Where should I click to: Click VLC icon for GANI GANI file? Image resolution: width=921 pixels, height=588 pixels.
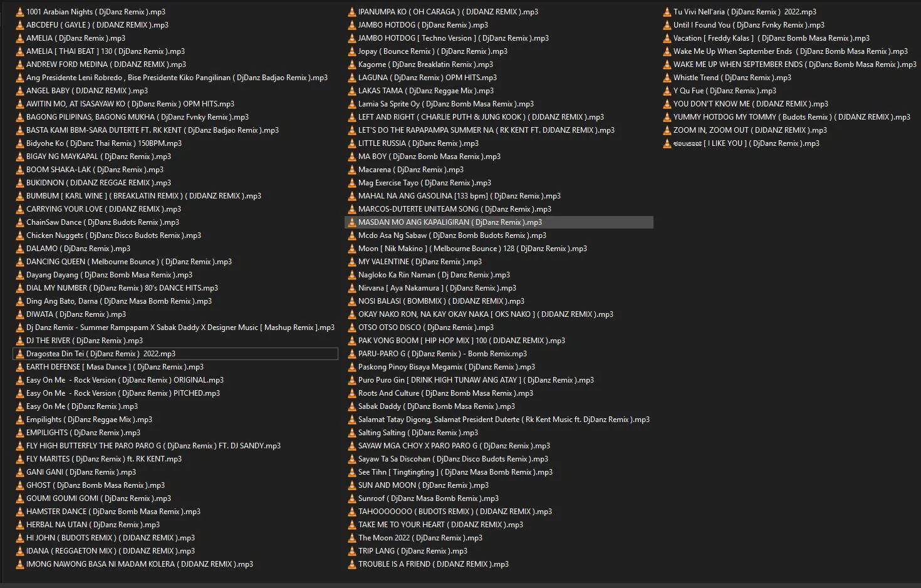point(20,472)
